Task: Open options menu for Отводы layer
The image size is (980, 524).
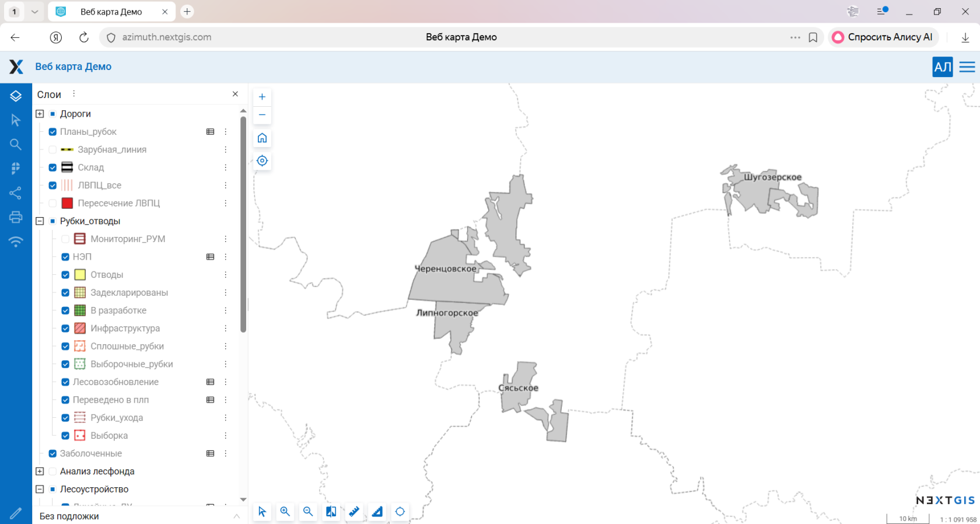Action: pos(226,275)
